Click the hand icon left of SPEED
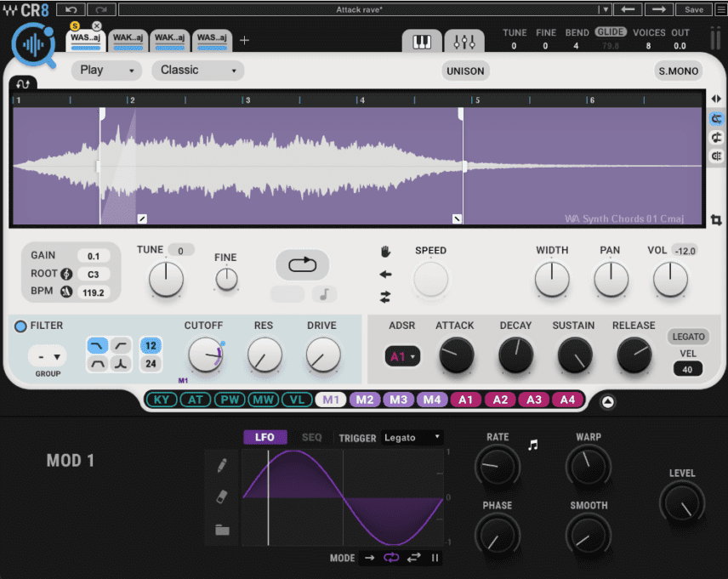 (x=385, y=252)
